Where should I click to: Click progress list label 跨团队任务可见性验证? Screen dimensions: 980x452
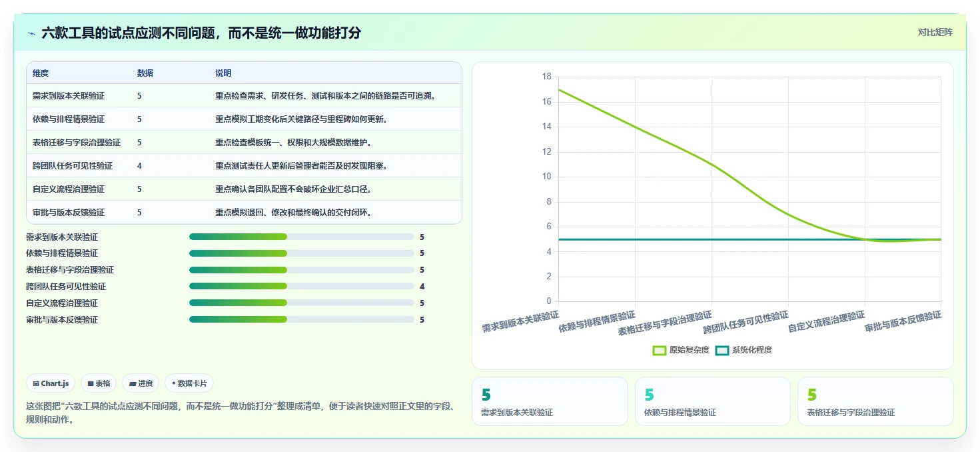click(66, 287)
